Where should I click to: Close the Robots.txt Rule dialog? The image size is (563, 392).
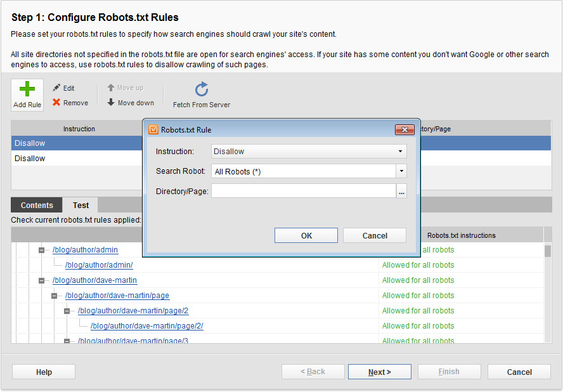[404, 130]
